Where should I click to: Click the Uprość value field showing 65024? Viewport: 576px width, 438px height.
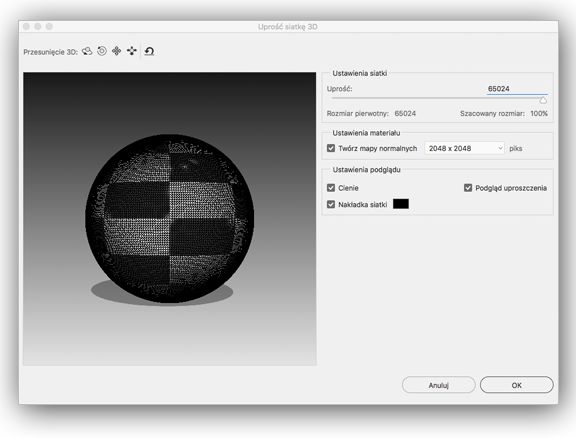[517, 89]
